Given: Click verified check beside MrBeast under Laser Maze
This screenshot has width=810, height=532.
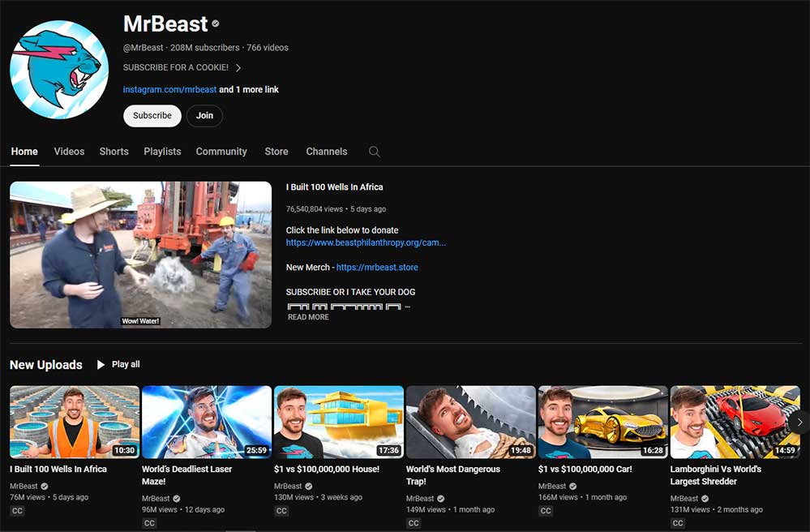Looking at the screenshot, I should coord(177,499).
